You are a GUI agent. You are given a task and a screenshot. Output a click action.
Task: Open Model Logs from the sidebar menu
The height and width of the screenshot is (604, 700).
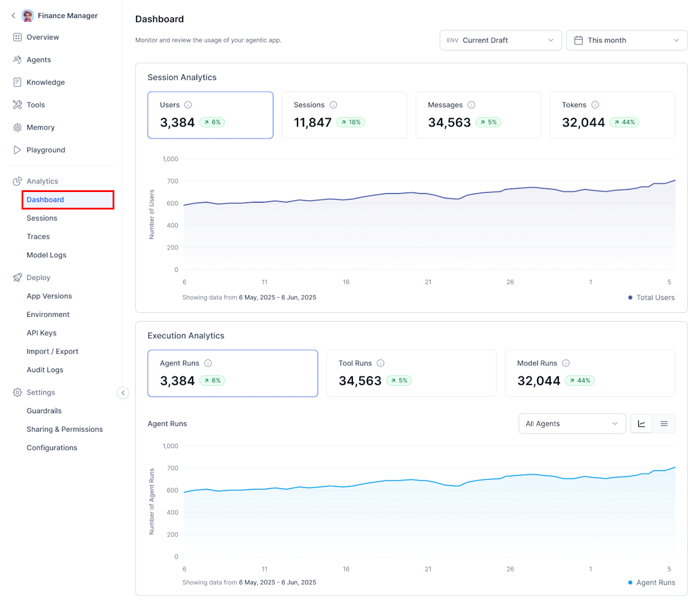[x=47, y=255]
